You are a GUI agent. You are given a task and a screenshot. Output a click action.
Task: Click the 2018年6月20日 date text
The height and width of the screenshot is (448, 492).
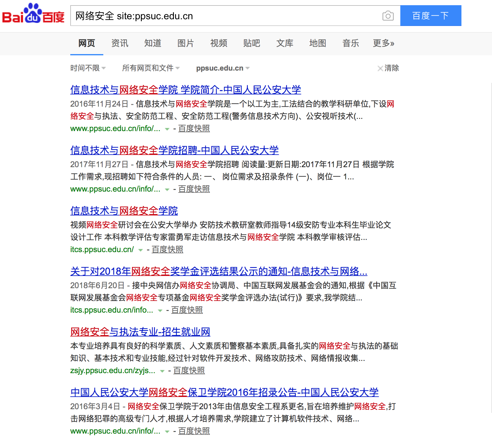pos(97,285)
